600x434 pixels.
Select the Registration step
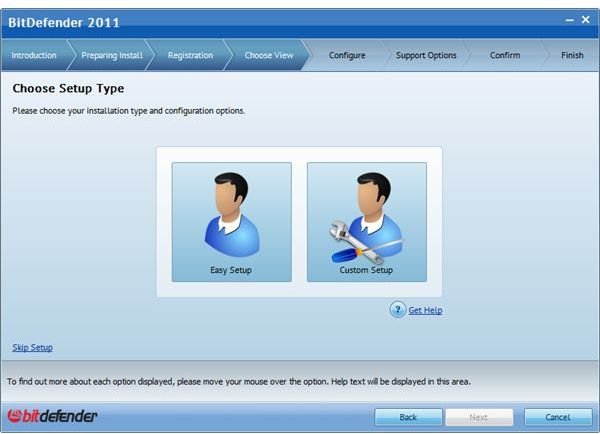pyautogui.click(x=190, y=55)
